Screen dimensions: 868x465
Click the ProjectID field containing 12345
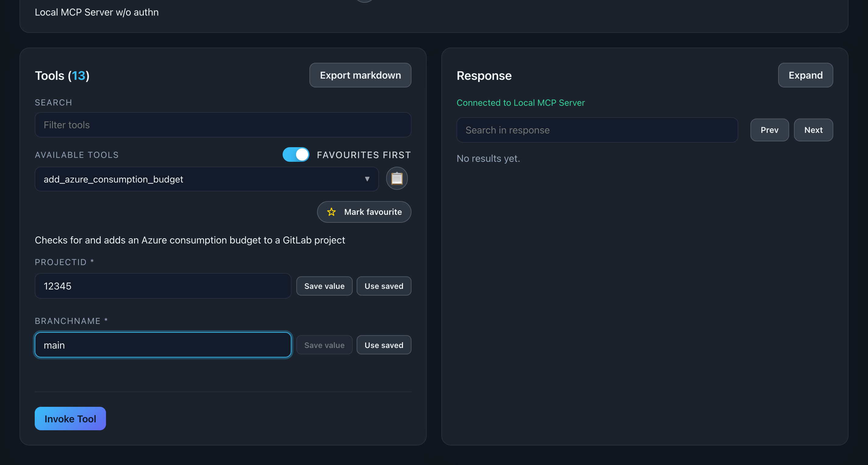(x=163, y=286)
